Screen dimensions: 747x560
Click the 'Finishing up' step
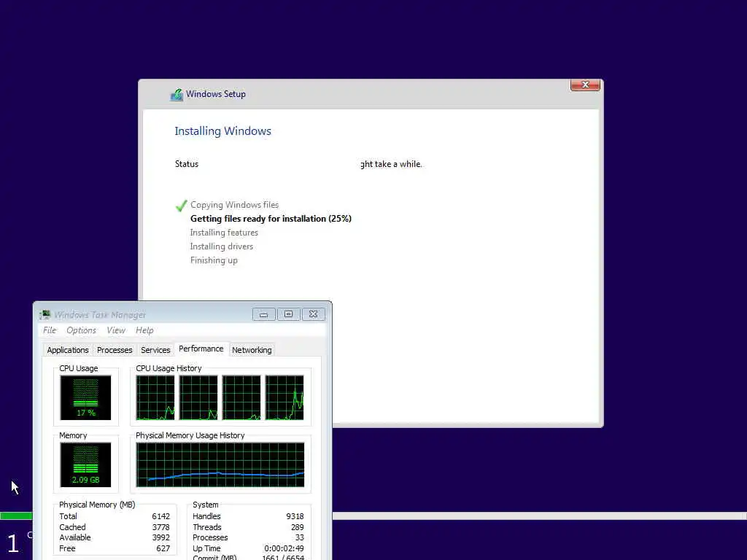(214, 260)
